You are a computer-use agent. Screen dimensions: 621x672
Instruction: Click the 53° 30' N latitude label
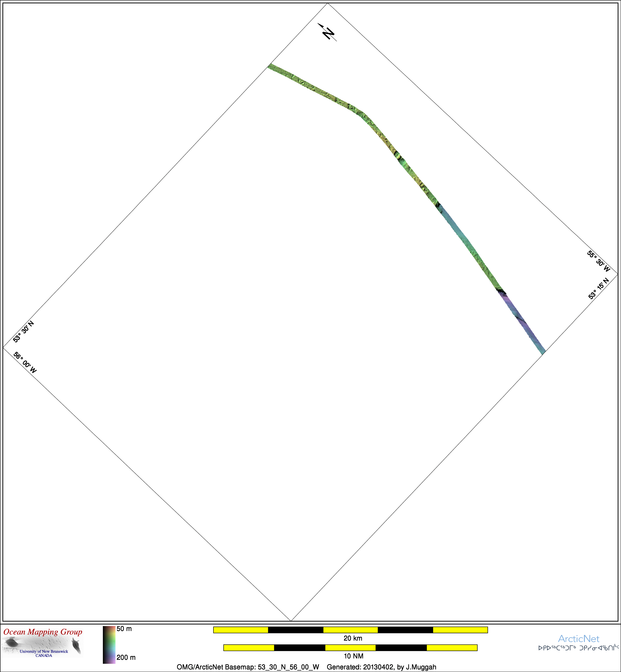point(24,331)
